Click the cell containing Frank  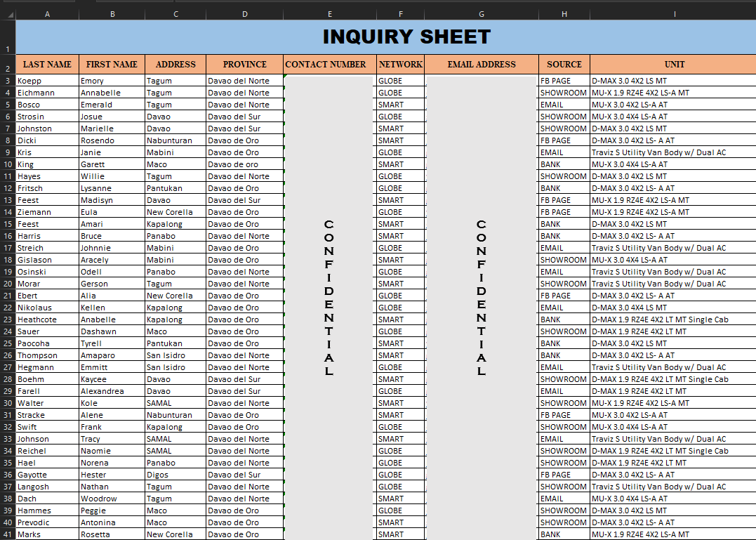pyautogui.click(x=112, y=427)
